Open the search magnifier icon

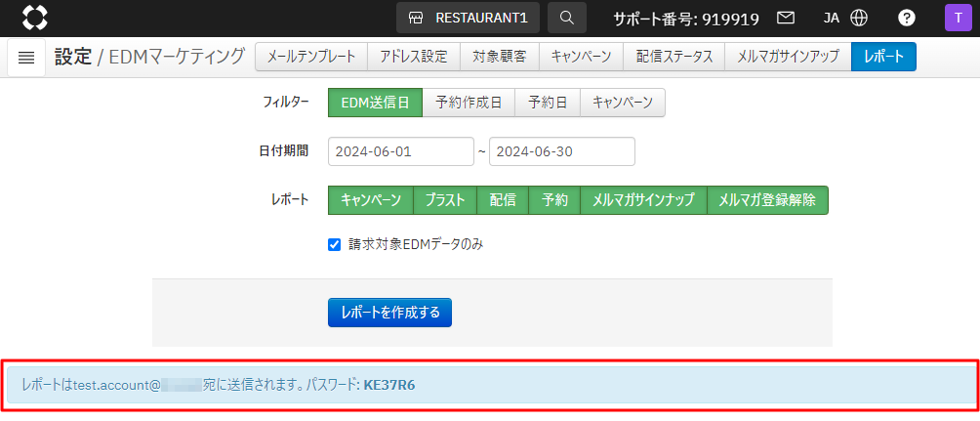[567, 18]
